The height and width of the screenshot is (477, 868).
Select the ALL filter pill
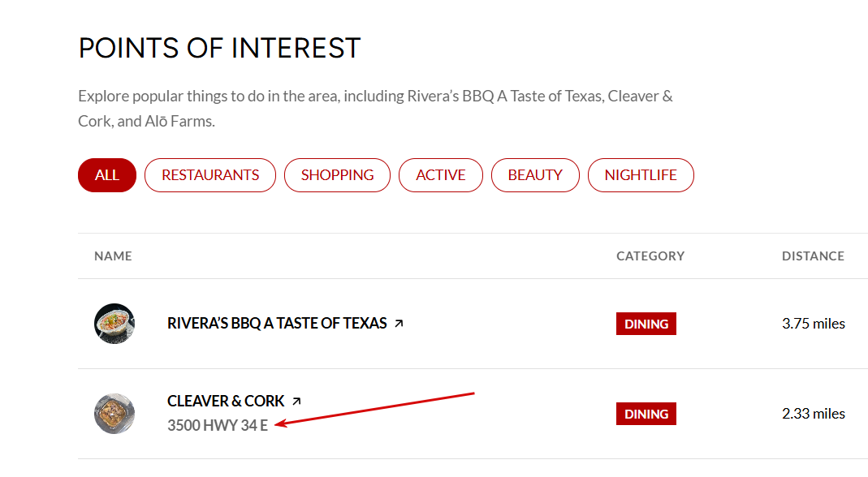(107, 175)
